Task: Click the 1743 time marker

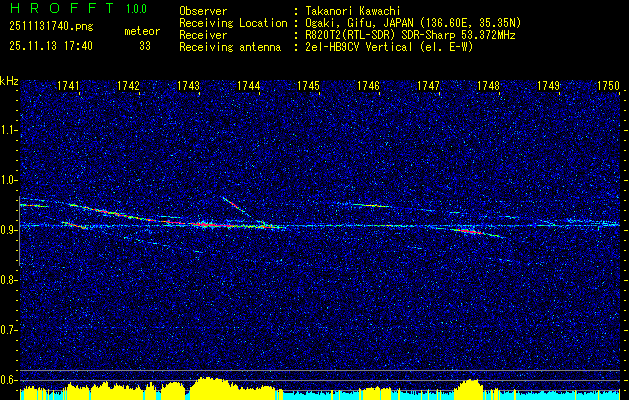Action: [x=188, y=85]
